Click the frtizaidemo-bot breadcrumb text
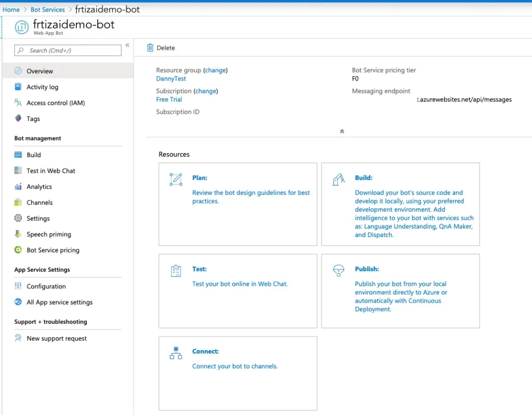The image size is (532, 415). [107, 9]
